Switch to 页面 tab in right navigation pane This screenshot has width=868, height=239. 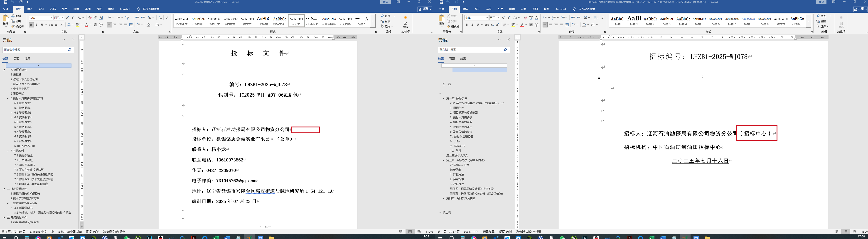tap(452, 59)
